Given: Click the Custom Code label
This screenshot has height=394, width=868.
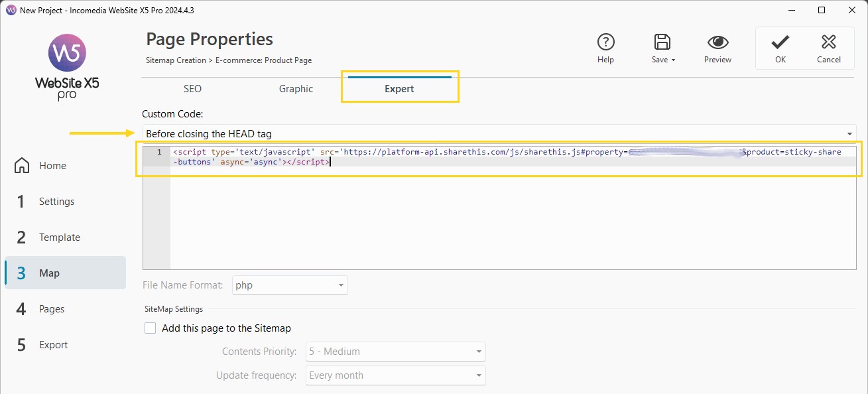Looking at the screenshot, I should tap(172, 114).
